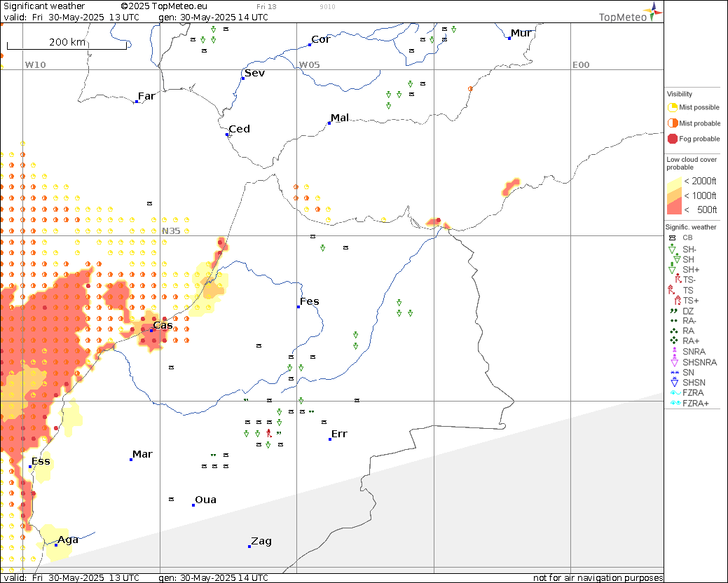
Task: Click the 'Mur' city label
Action: (521, 33)
